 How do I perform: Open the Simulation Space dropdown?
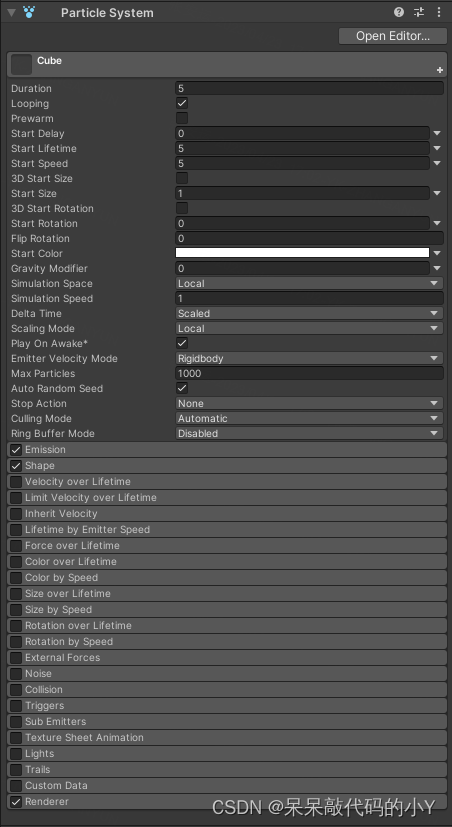[309, 283]
